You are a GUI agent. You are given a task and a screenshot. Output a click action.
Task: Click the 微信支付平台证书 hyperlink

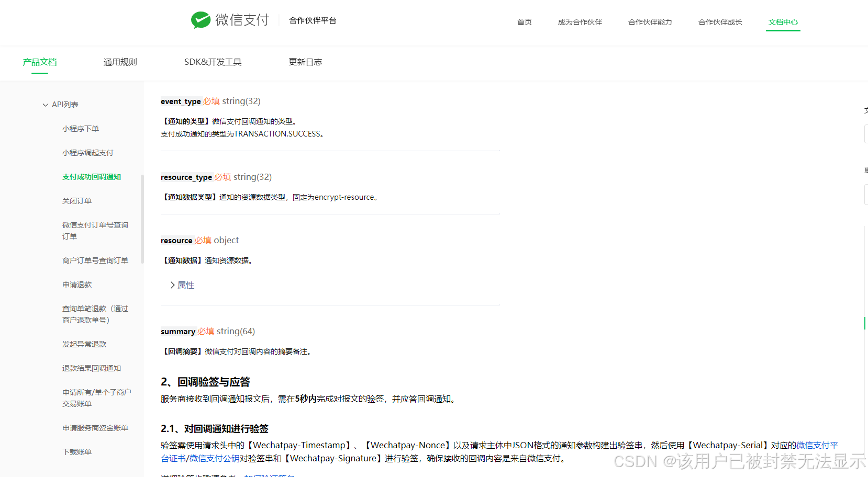click(x=817, y=445)
